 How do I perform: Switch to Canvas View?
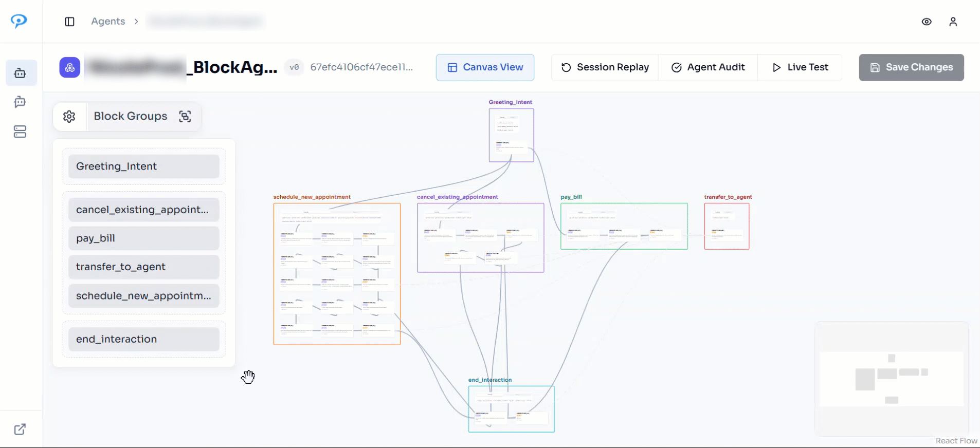click(485, 67)
